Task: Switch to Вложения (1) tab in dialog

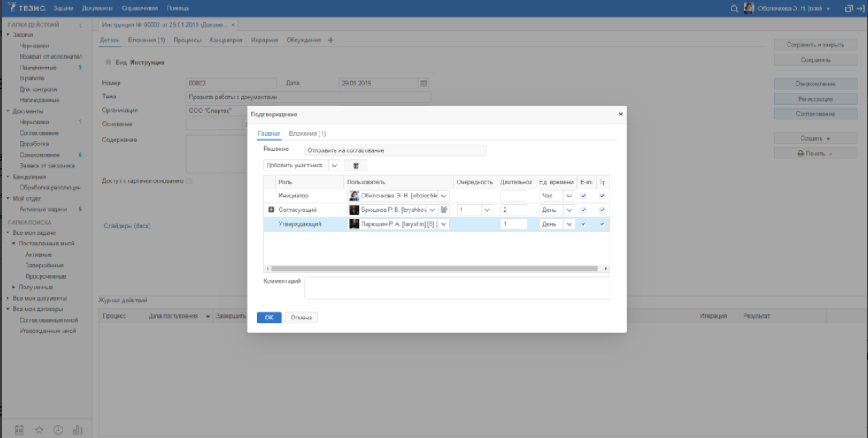Action: 307,133
